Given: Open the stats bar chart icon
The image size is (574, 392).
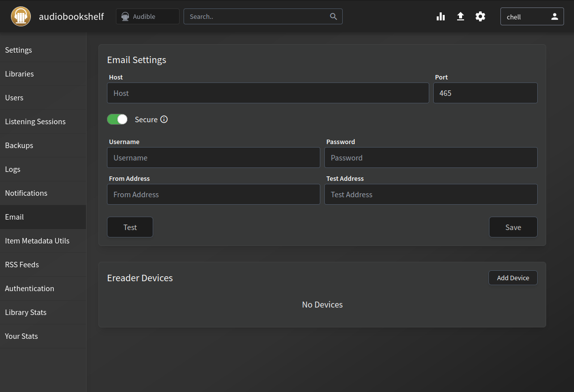Looking at the screenshot, I should click(x=441, y=16).
